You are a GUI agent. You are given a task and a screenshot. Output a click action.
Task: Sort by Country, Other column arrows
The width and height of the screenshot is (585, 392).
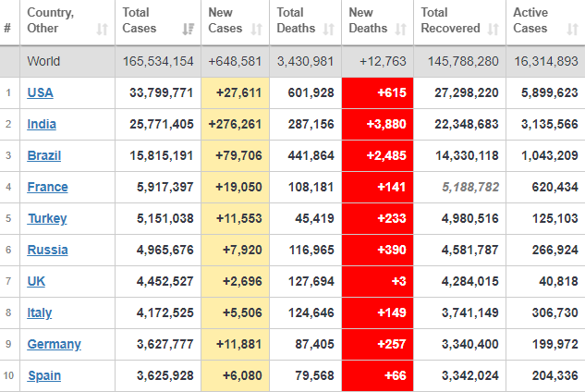point(103,29)
